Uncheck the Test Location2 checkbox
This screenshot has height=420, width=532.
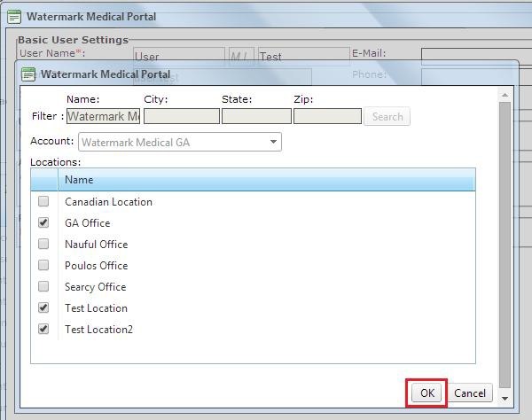coord(43,329)
